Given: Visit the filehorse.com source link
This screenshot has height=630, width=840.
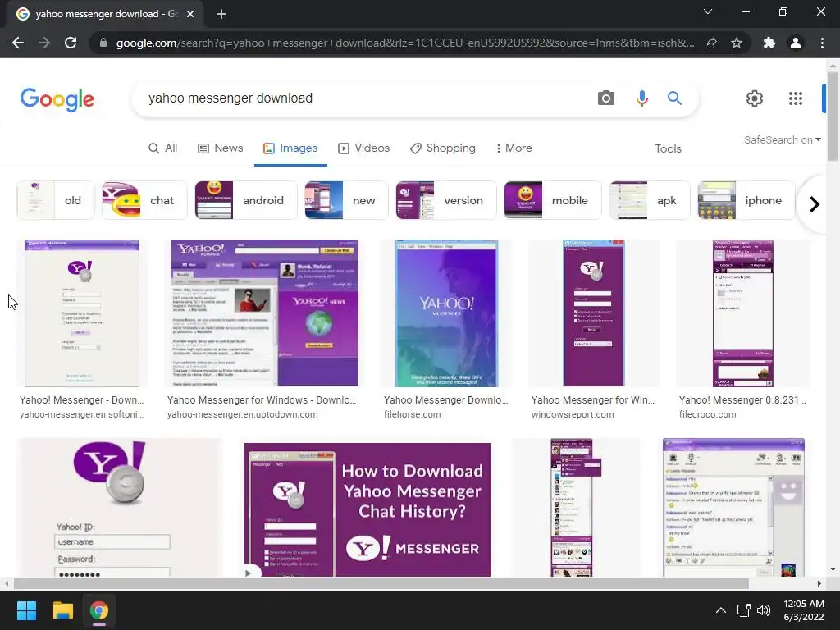Looking at the screenshot, I should 413,414.
